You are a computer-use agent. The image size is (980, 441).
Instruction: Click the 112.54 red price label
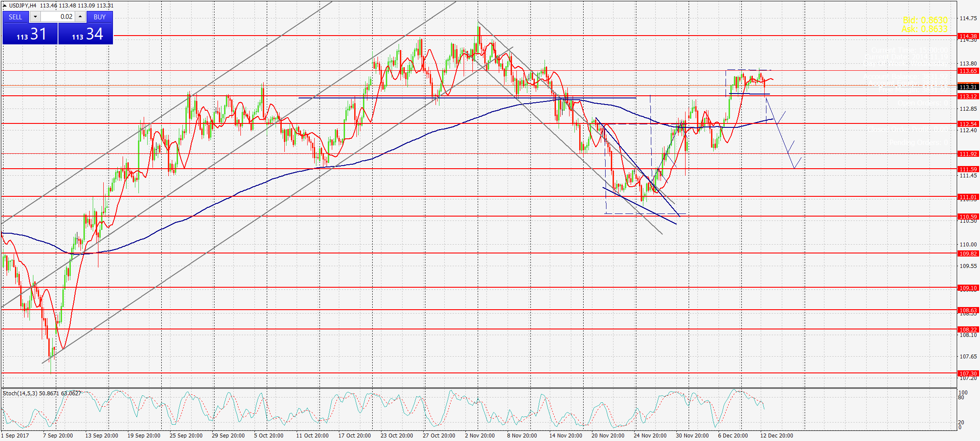[x=968, y=124]
